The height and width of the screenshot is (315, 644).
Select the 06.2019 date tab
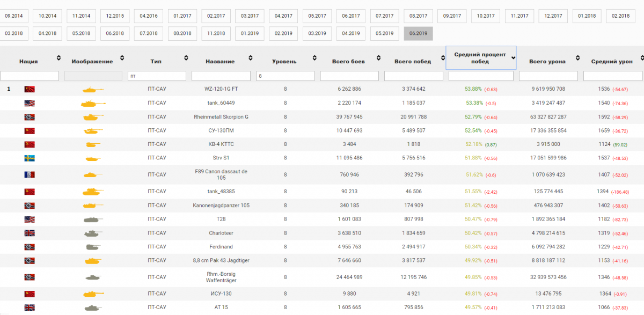pos(418,33)
